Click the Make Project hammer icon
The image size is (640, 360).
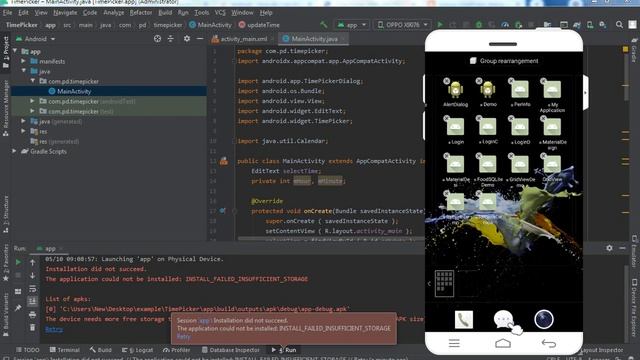pyautogui.click(x=323, y=25)
